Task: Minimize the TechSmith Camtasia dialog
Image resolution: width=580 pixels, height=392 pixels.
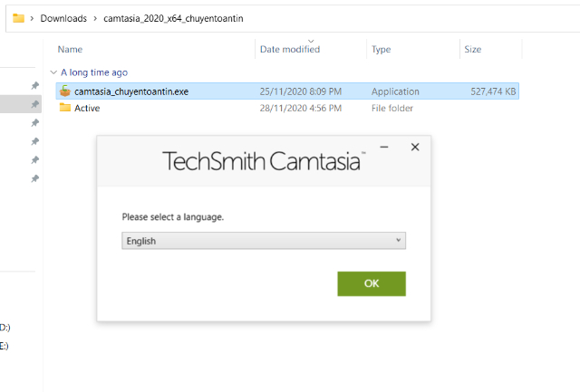Action: pyautogui.click(x=384, y=147)
